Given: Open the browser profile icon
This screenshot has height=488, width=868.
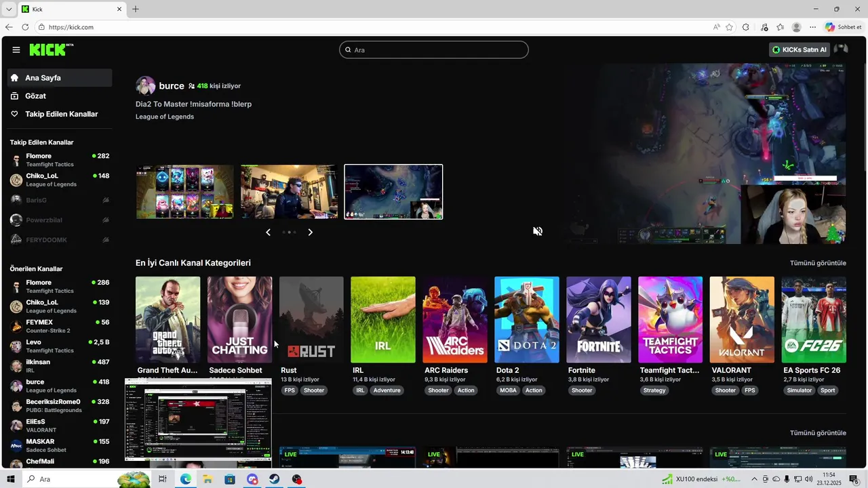Looking at the screenshot, I should point(797,27).
